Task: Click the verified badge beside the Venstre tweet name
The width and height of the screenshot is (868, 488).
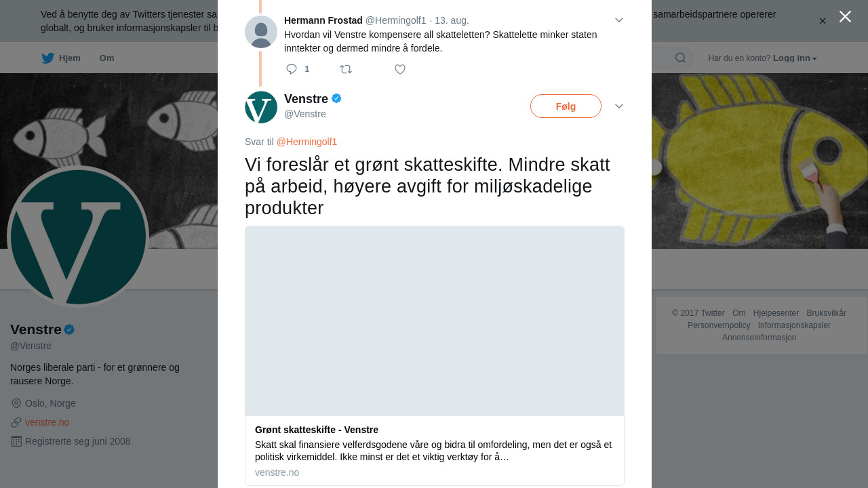Action: pyautogui.click(x=336, y=99)
